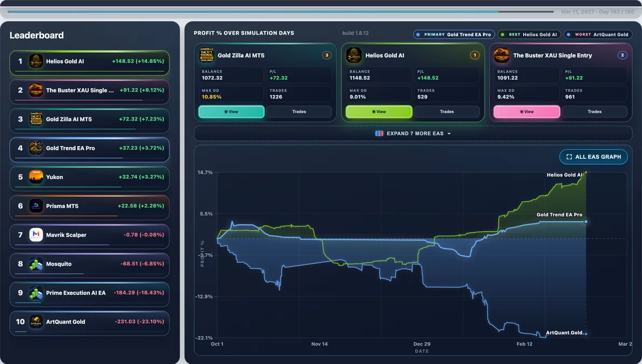The image size is (642, 364).
Task: Click the simulation day progress bar
Action: (281, 11)
